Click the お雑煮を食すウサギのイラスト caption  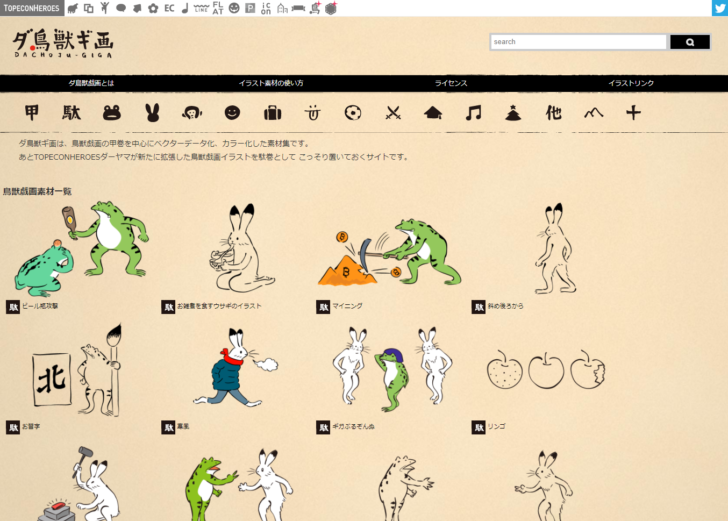point(219,306)
